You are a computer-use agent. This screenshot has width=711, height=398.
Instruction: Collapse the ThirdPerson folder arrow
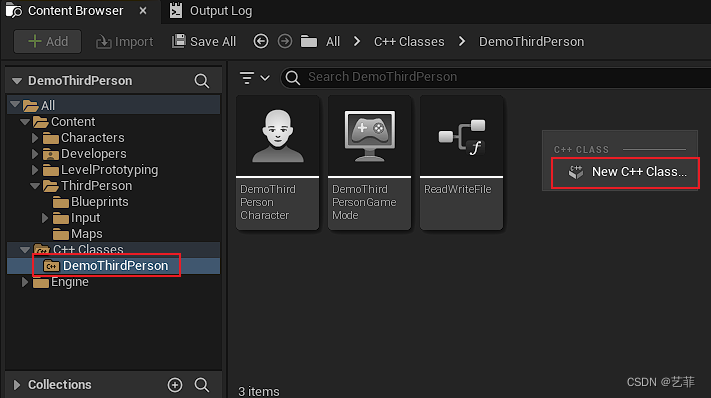[x=35, y=185]
